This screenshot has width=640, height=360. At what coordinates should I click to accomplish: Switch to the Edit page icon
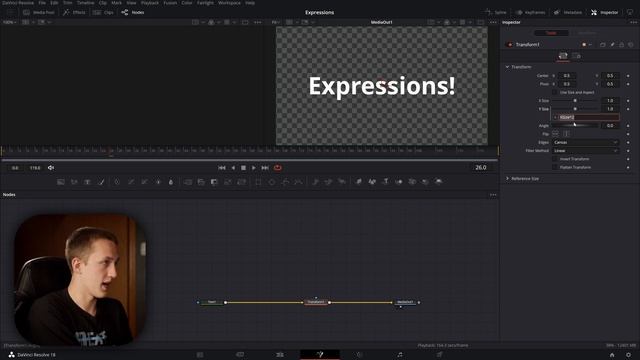280,355
